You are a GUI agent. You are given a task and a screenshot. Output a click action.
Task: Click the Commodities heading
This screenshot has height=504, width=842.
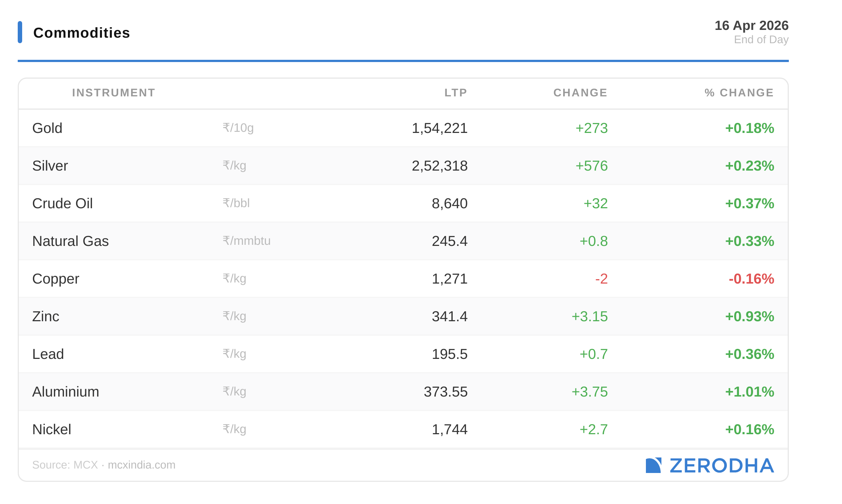click(x=82, y=33)
